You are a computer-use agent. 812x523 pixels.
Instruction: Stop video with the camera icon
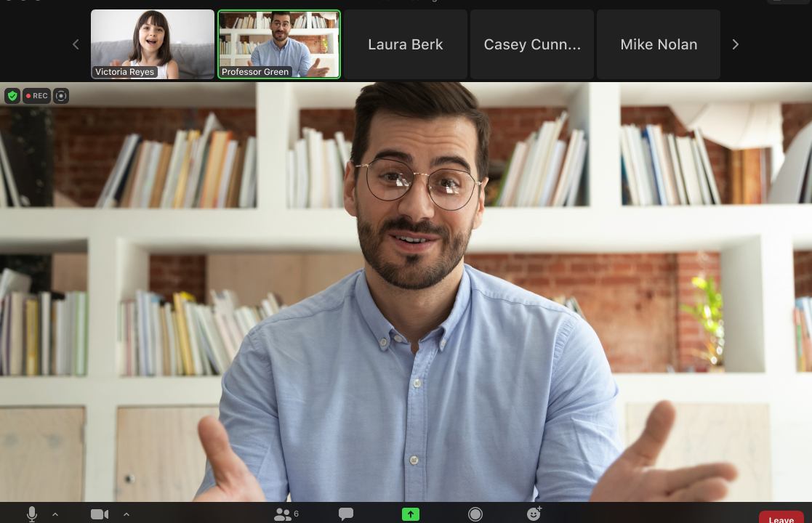coord(100,514)
